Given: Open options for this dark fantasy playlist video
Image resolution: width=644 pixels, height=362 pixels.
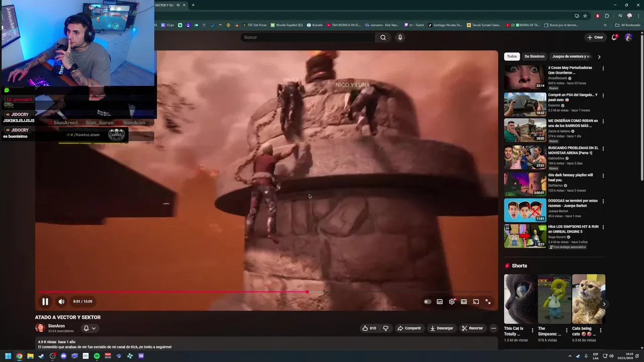Looking at the screenshot, I should coord(603,176).
